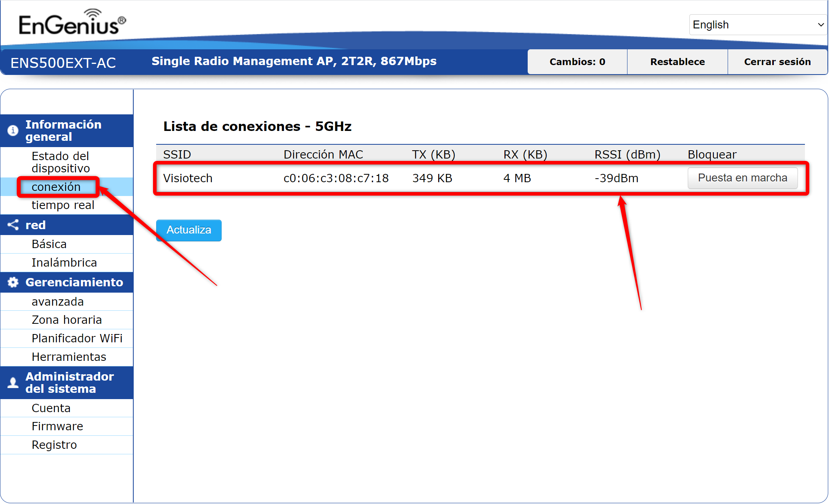This screenshot has width=829, height=504.
Task: Select the conexión menu item
Action: (67, 187)
